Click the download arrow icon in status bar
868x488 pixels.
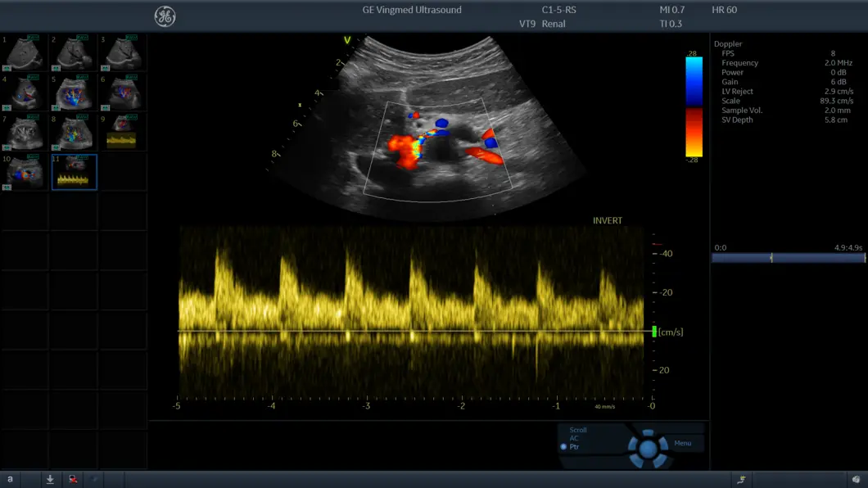point(50,480)
